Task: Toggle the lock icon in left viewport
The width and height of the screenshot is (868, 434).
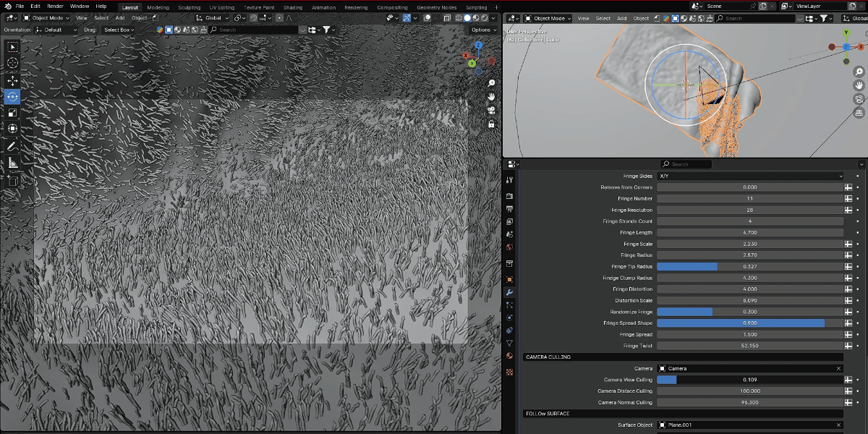Action: click(491, 124)
